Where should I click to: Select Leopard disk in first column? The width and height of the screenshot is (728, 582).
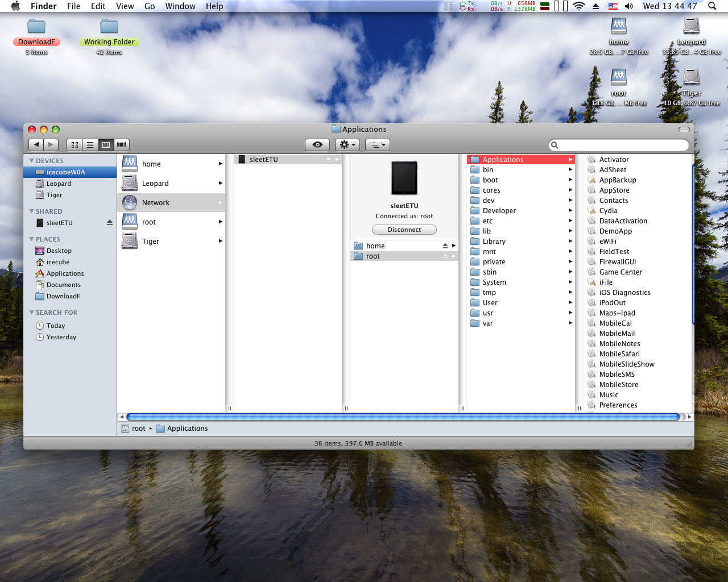[171, 183]
